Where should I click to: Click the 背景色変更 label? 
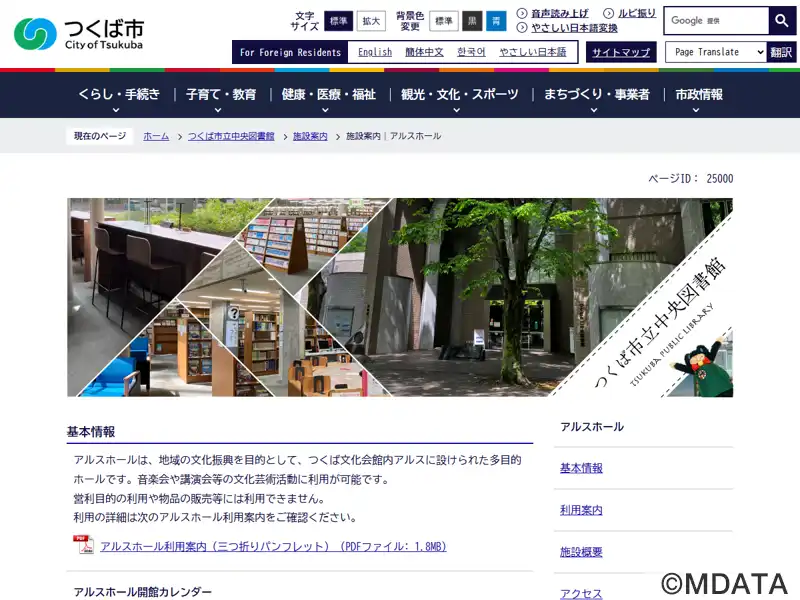[410, 21]
